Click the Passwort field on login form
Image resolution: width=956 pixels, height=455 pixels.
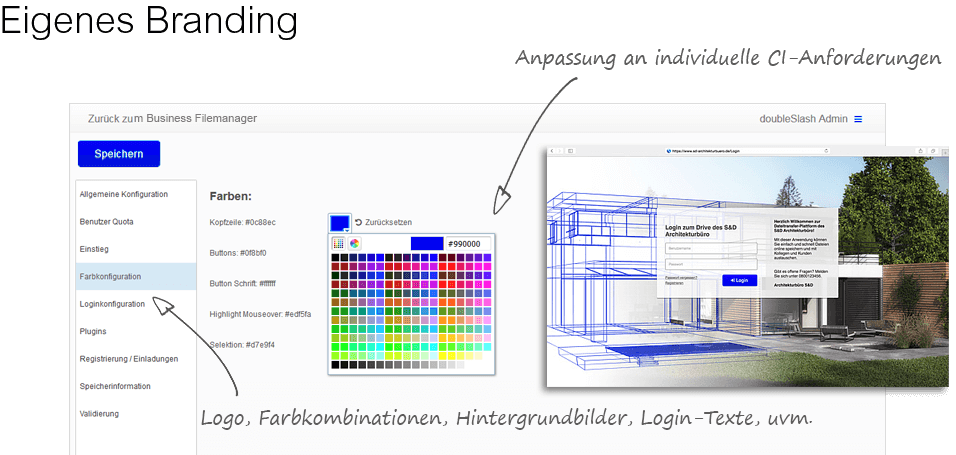click(x=711, y=264)
